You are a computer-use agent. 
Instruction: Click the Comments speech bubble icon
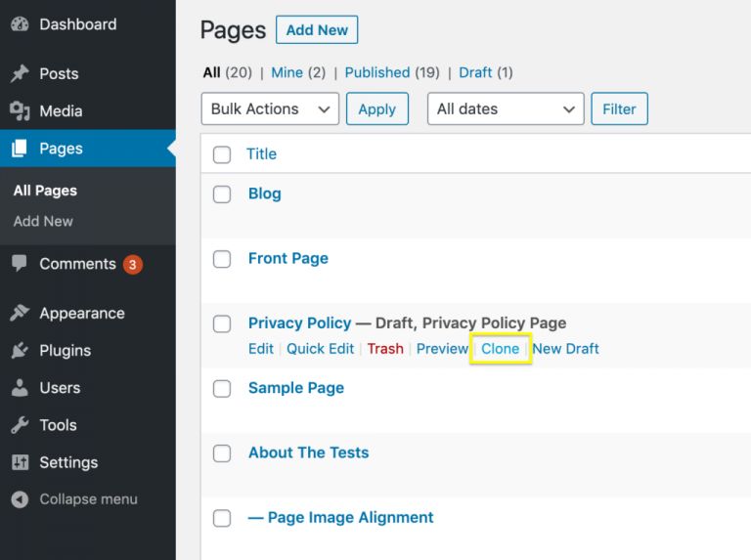pos(20,263)
